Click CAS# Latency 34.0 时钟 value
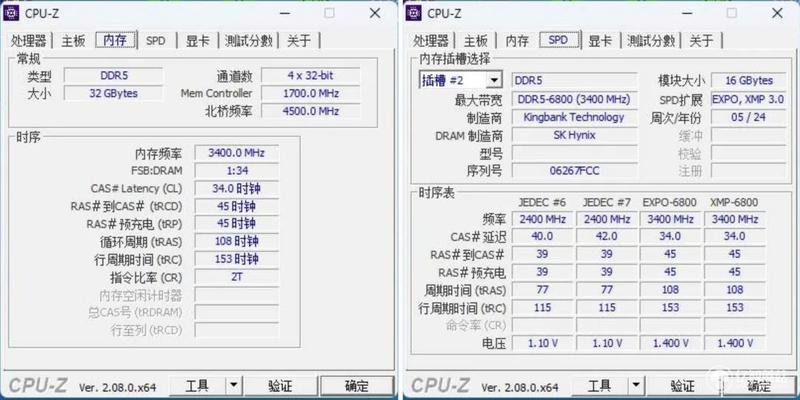Viewport: 800px width, 400px height. [237, 188]
